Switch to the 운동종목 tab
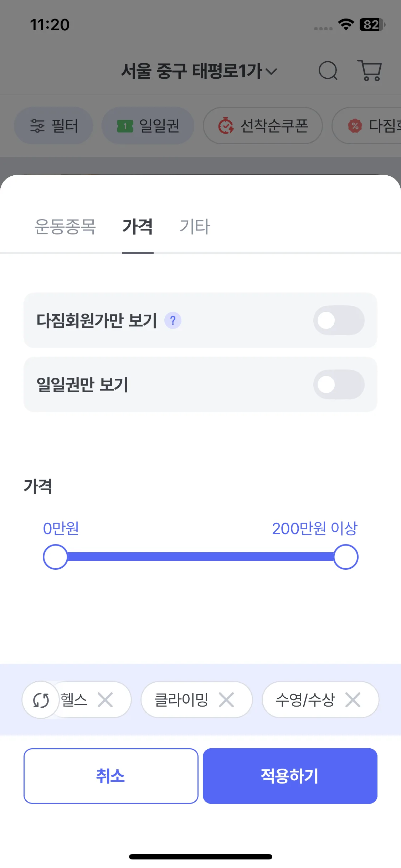This screenshot has width=401, height=868. [x=65, y=227]
